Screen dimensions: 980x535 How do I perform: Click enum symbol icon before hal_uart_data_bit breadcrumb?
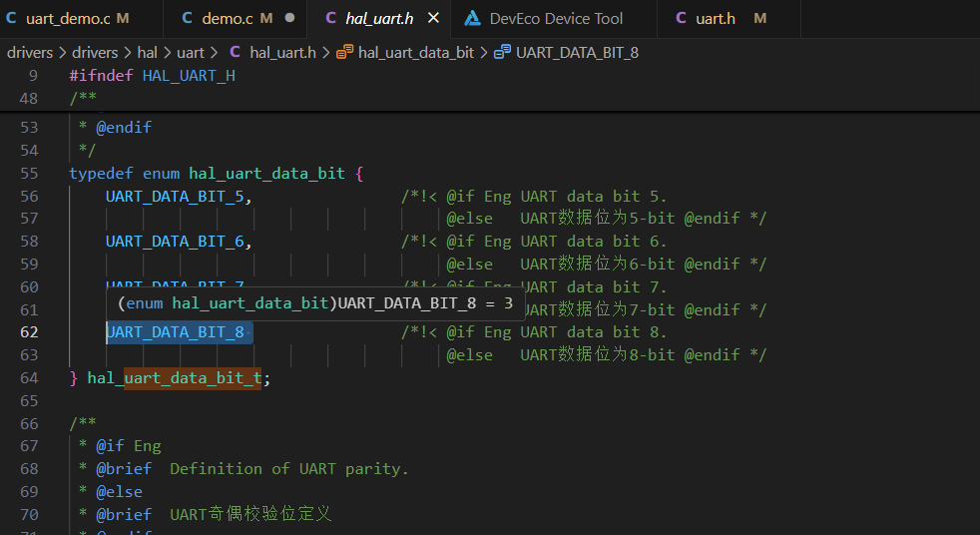click(345, 53)
